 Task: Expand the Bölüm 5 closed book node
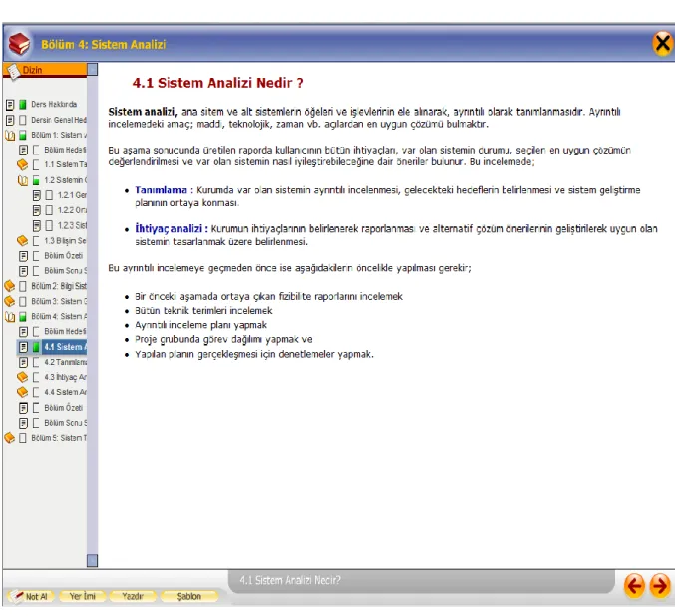[x=9, y=438]
